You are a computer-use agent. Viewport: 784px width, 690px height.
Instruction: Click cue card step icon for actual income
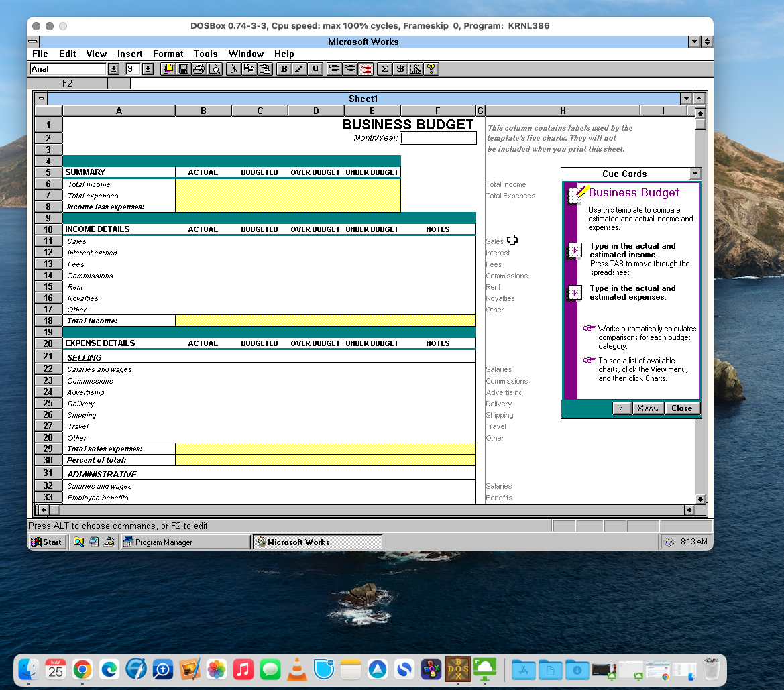575,250
